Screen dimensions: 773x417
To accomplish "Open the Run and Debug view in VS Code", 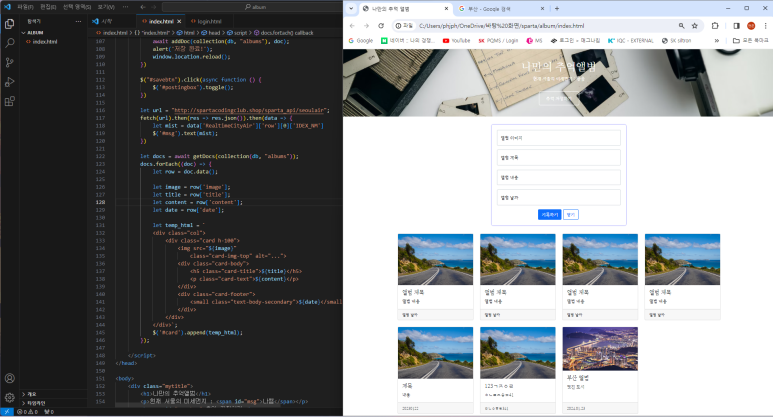I will coord(9,82).
